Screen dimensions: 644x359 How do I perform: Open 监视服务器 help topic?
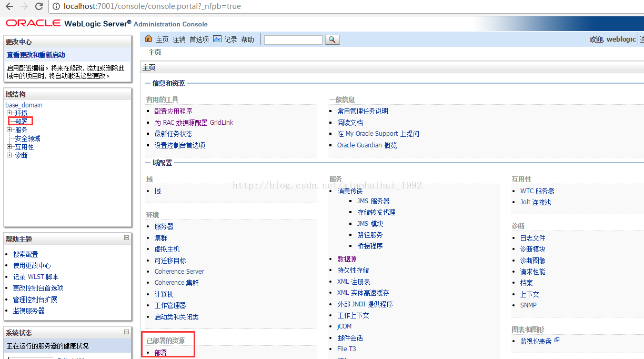tap(29, 311)
